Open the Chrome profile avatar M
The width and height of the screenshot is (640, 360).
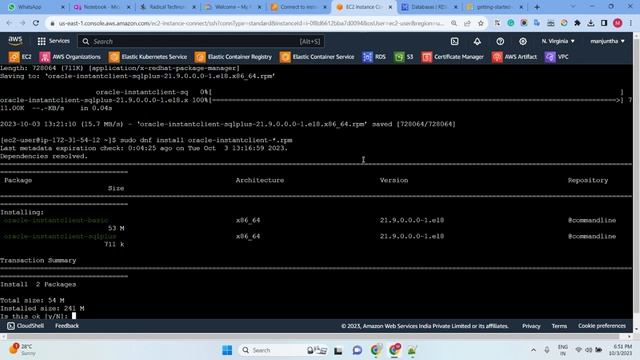(618, 23)
